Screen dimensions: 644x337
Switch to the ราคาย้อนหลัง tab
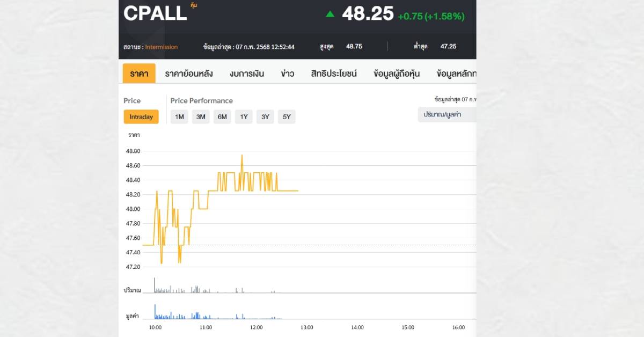pyautogui.click(x=189, y=74)
